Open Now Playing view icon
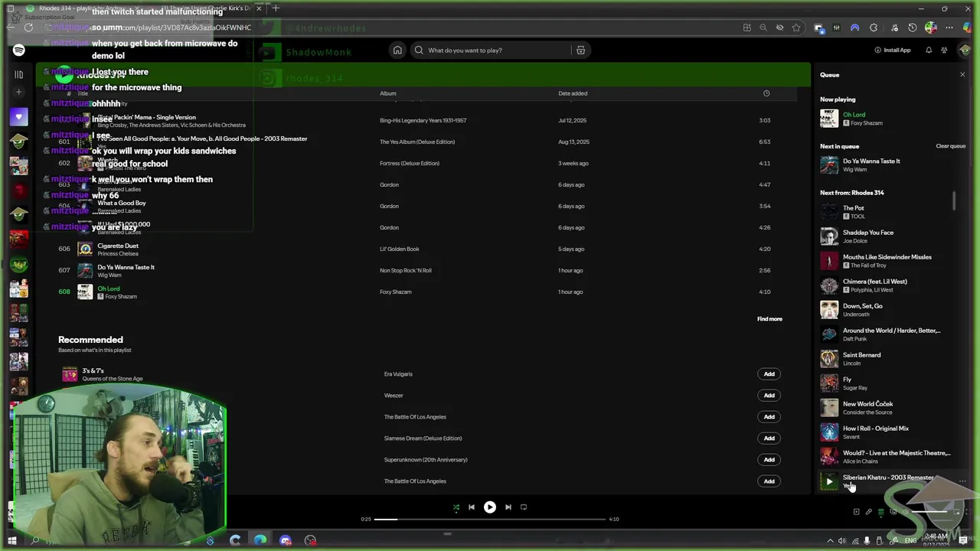The height and width of the screenshot is (551, 980). pyautogui.click(x=856, y=512)
